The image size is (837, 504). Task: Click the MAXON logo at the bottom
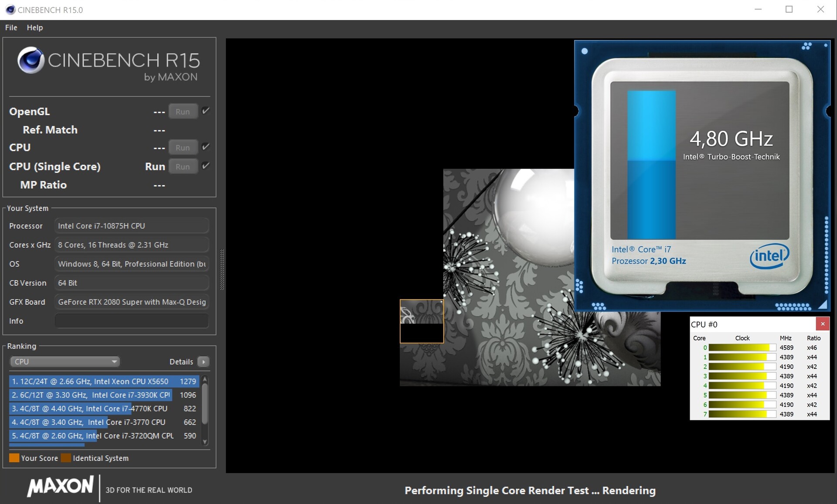pos(60,487)
